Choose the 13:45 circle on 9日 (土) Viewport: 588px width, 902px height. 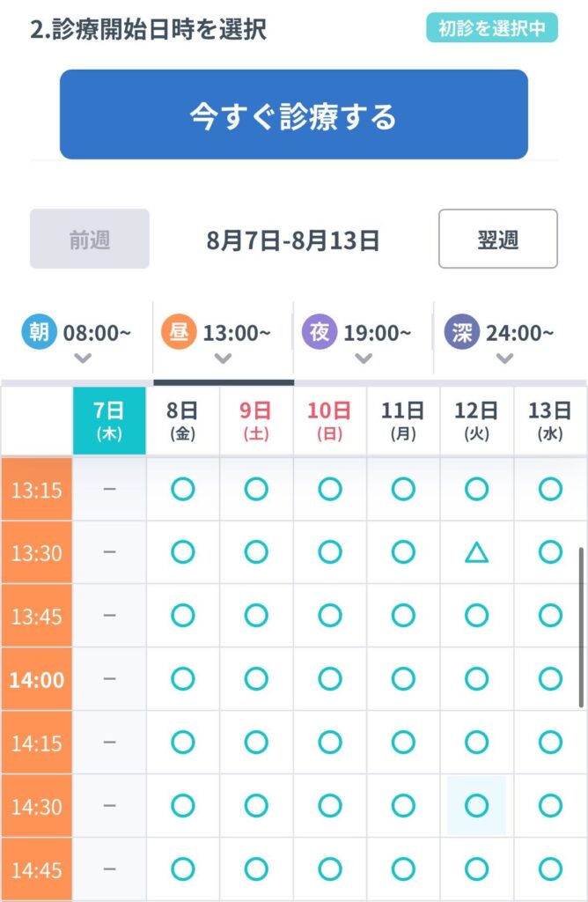point(256,616)
